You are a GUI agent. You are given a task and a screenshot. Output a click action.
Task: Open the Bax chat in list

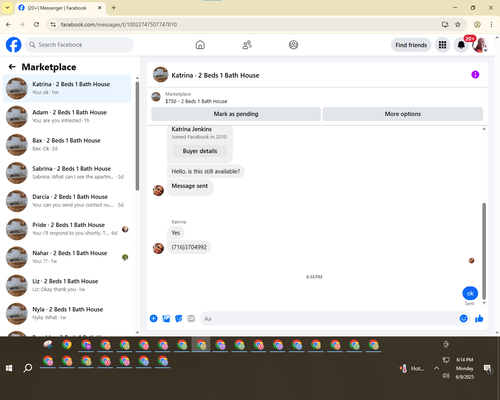tap(67, 145)
